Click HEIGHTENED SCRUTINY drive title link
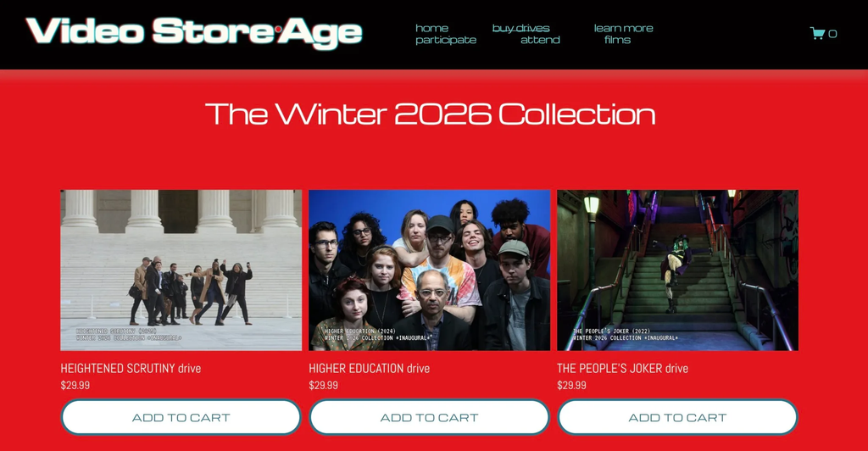 [x=131, y=368]
